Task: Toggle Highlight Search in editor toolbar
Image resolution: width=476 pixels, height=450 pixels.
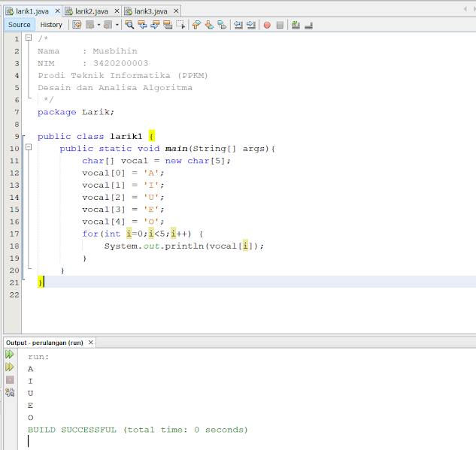Action: coord(168,25)
